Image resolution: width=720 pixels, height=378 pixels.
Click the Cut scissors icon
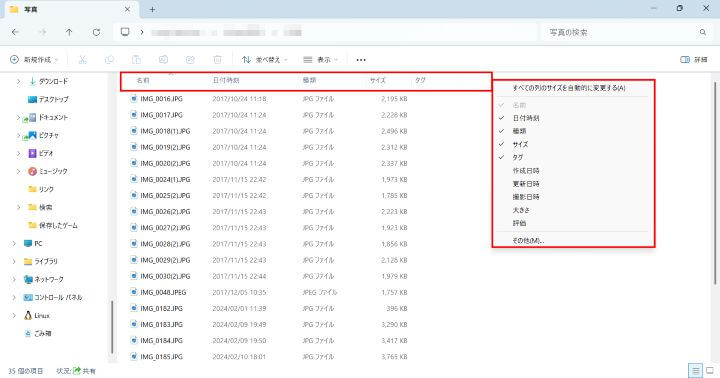[x=83, y=60]
